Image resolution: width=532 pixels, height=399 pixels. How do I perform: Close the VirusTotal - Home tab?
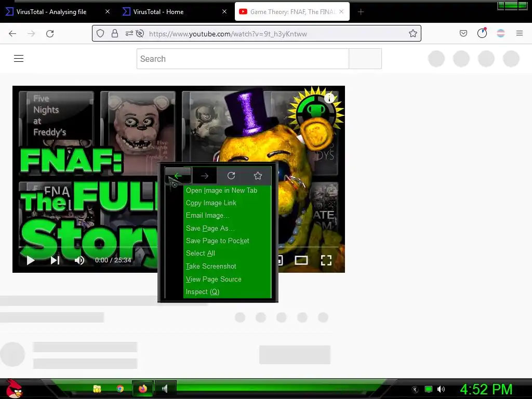pyautogui.click(x=224, y=11)
